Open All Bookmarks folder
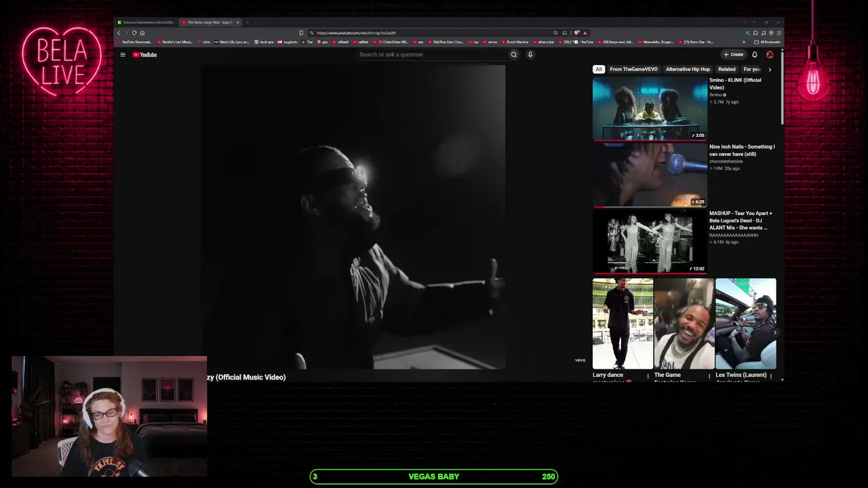The height and width of the screenshot is (488, 868). pyautogui.click(x=768, y=42)
